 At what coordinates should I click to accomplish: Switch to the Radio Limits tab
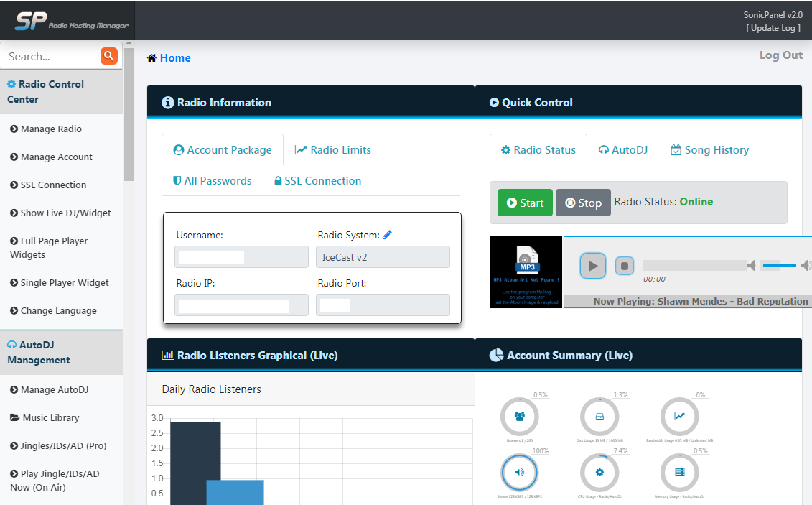pos(333,149)
